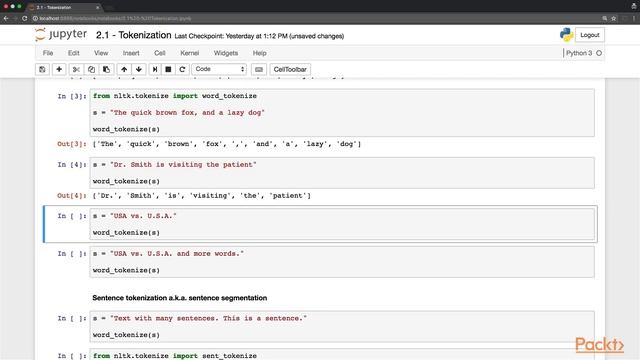This screenshot has height=360, width=640.
Task: Open the Insert menu
Action: click(131, 53)
